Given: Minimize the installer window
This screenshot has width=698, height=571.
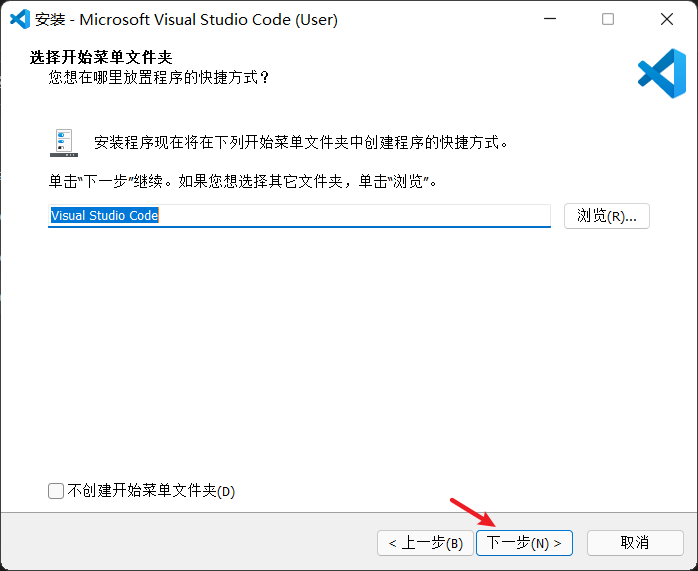Looking at the screenshot, I should coord(550,19).
